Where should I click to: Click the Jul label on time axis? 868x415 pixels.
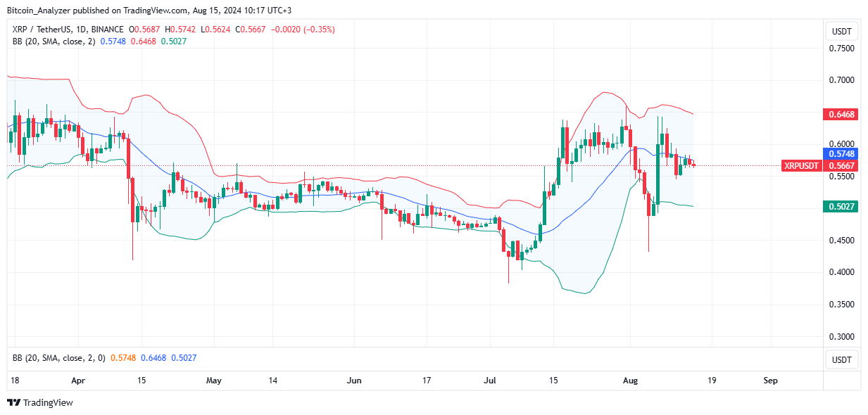point(491,381)
